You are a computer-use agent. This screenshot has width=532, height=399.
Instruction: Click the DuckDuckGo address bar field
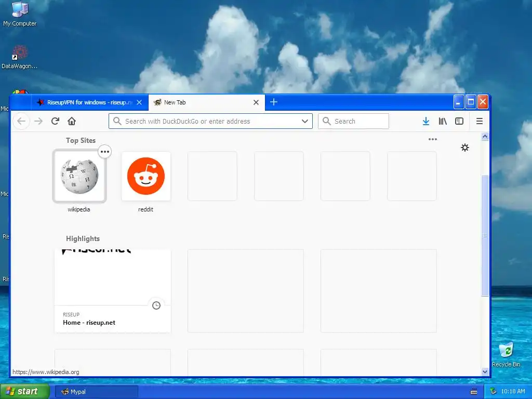click(x=210, y=121)
